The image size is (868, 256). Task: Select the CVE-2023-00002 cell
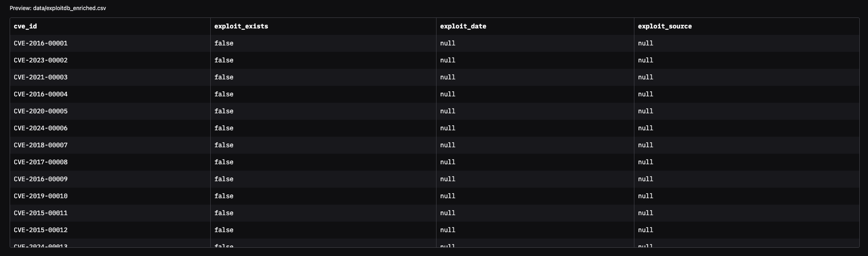point(41,60)
